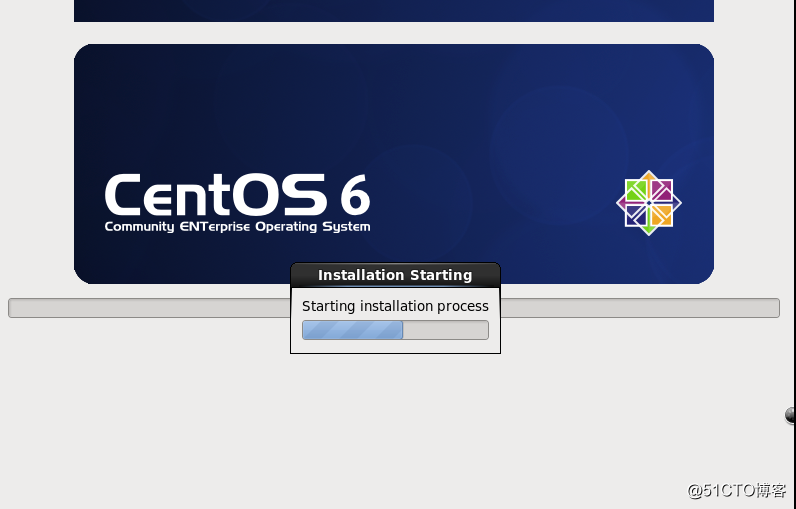Click the CentOS pinwheel logo icon

[649, 202]
